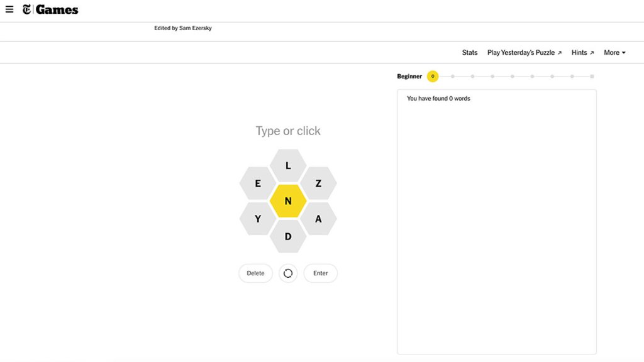Image resolution: width=644 pixels, height=362 pixels.
Task: Click the yellow score marker on progress bar
Action: point(433,77)
